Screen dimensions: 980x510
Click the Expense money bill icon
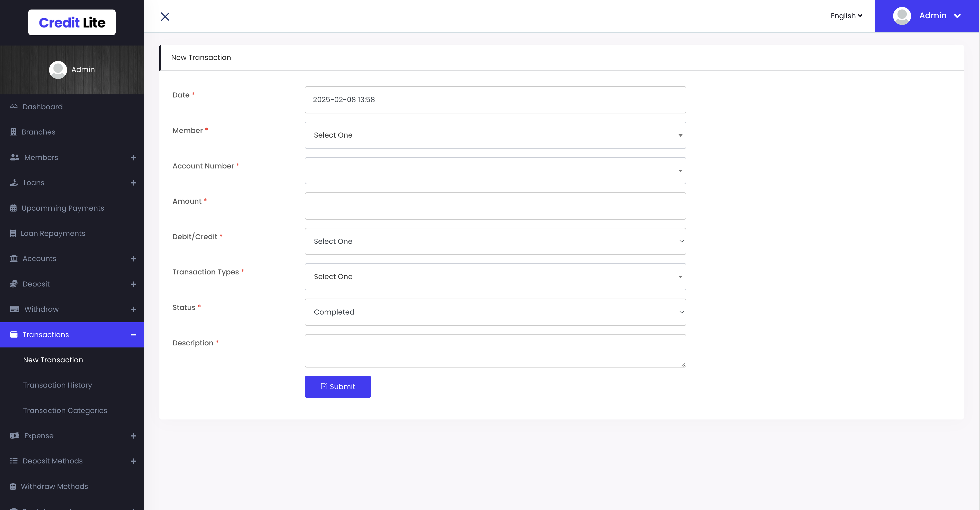(x=14, y=435)
